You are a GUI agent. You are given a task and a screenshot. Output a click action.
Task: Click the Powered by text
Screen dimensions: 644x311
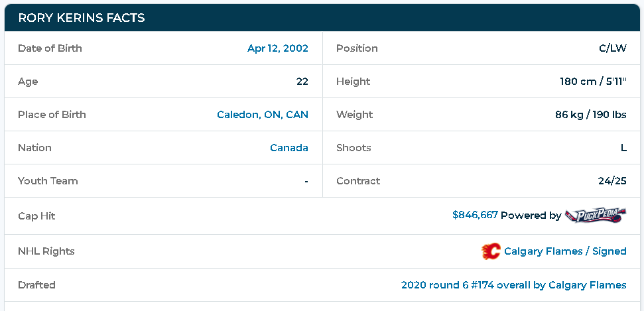click(x=531, y=216)
